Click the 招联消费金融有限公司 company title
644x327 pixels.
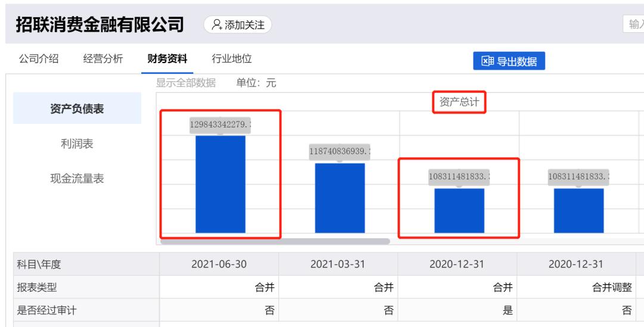tap(100, 24)
